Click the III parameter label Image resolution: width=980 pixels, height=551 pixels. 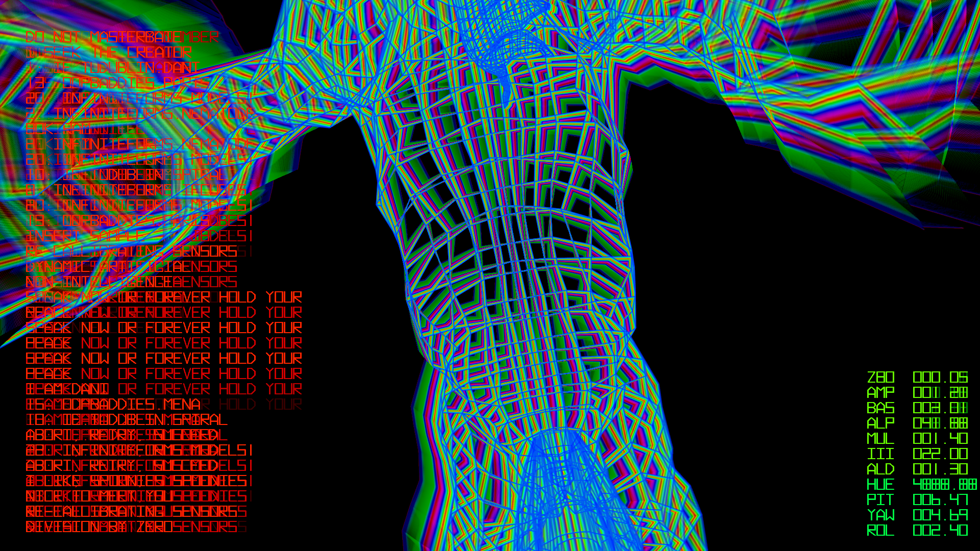coord(880,454)
